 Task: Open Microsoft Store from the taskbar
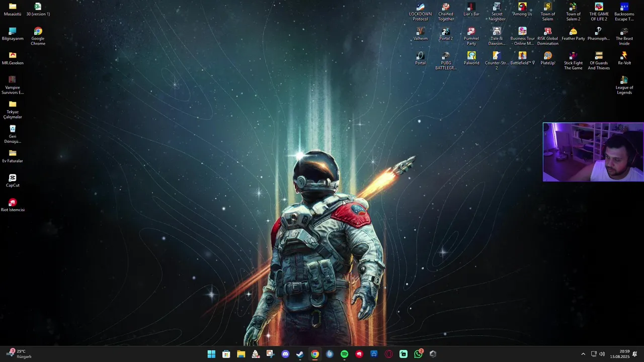click(226, 354)
